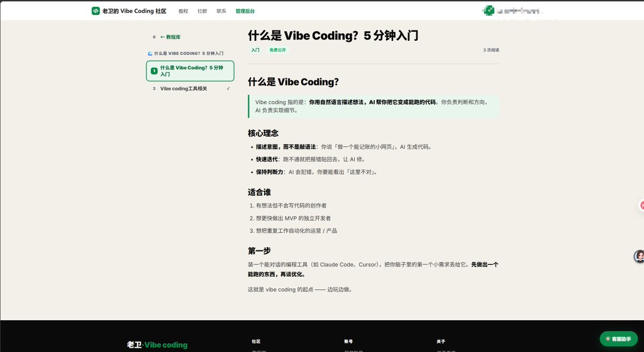644x352 pixels.
Task: Click the footer 账号 column heading
Action: point(348,341)
